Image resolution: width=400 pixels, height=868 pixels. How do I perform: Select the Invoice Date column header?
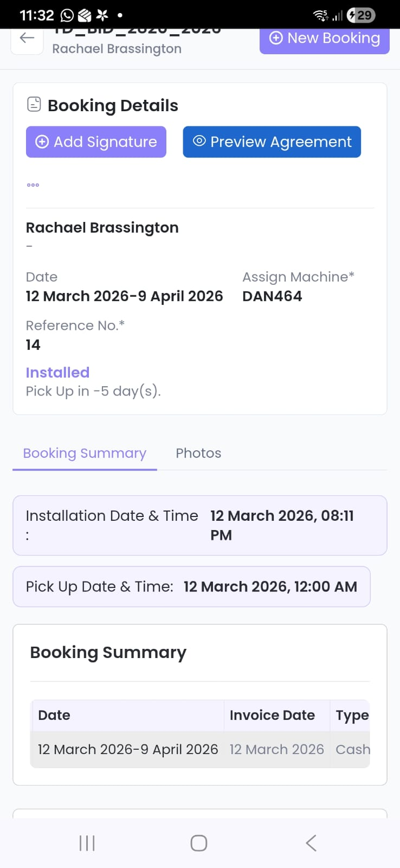click(272, 715)
